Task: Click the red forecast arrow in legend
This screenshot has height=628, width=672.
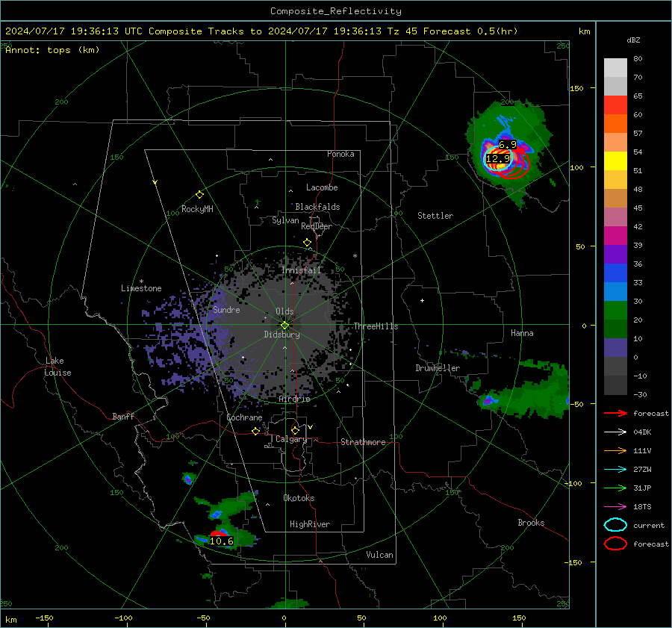Action: point(615,413)
